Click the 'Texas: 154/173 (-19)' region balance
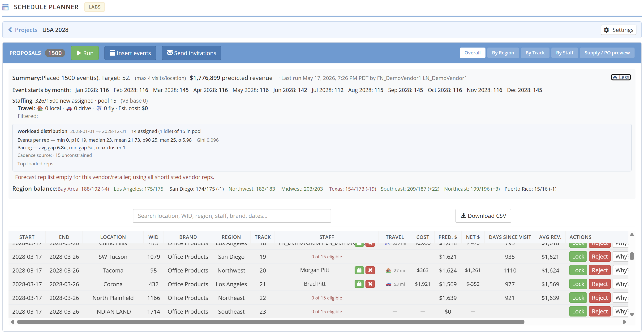The height and width of the screenshot is (334, 644). point(352,189)
